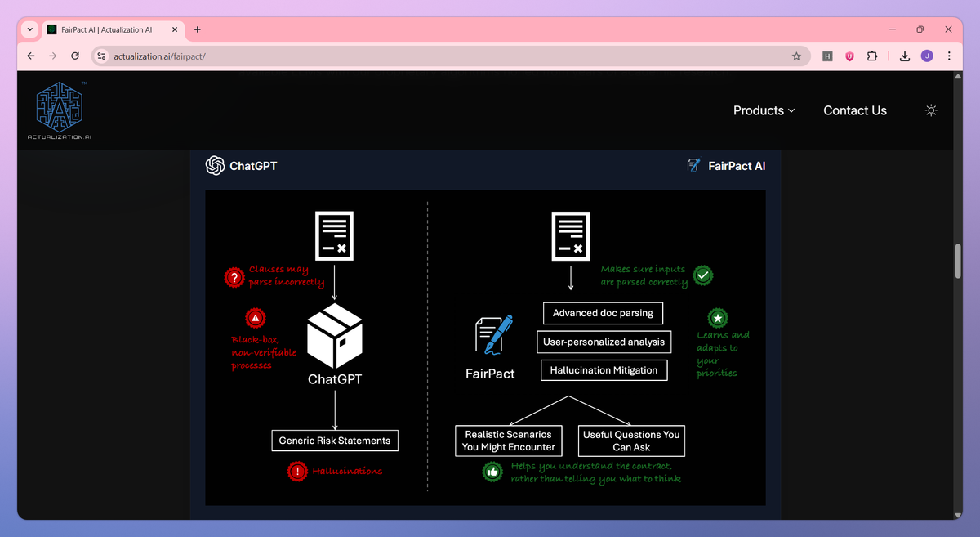Click the right FairPact contract document icon
Screen dimensions: 980x537
coord(571,235)
